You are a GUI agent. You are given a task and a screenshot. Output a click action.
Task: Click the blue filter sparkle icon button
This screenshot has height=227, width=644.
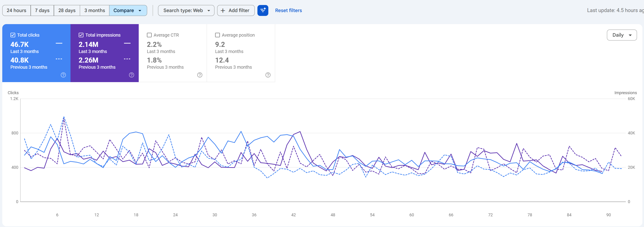[263, 10]
